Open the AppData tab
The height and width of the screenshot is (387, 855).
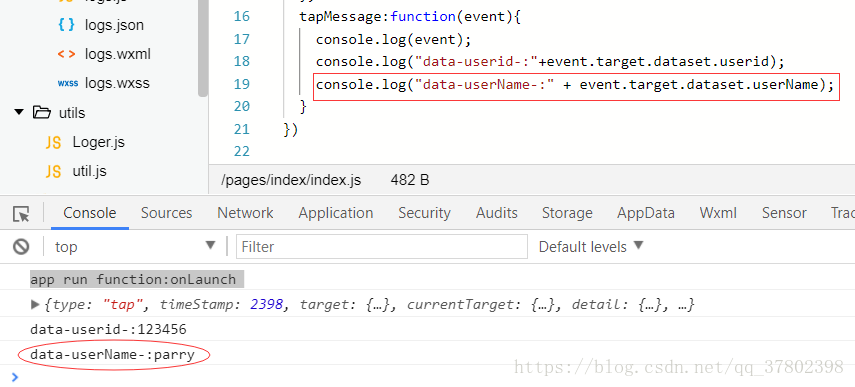pos(646,213)
